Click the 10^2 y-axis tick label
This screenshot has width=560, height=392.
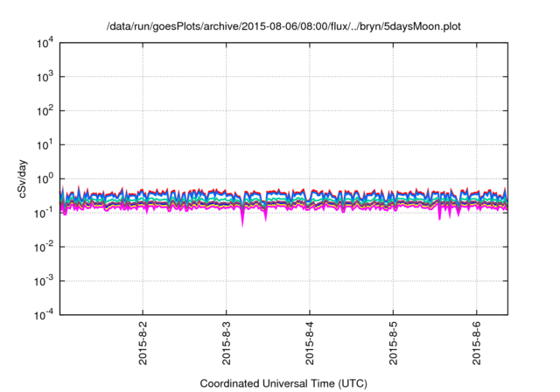[45, 111]
